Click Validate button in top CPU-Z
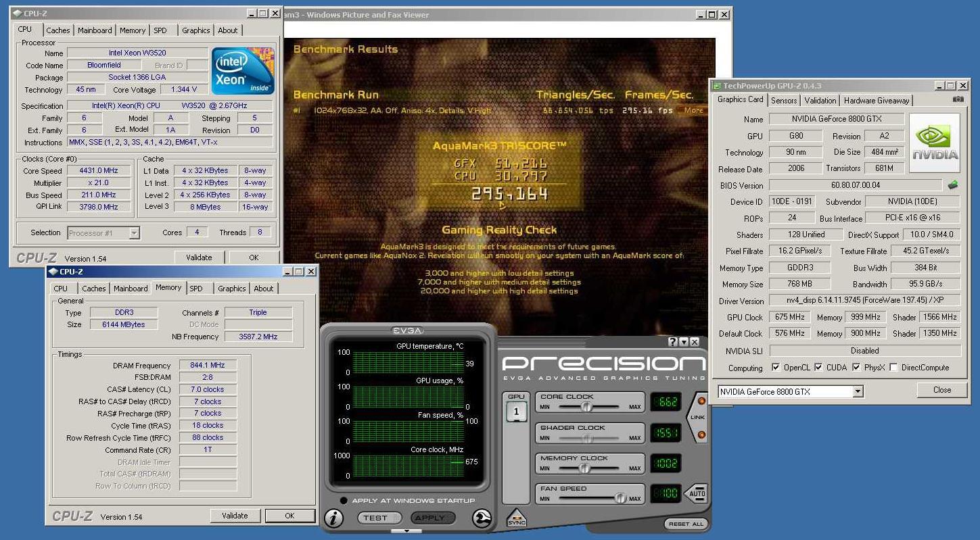This screenshot has width=980, height=540. click(x=199, y=257)
